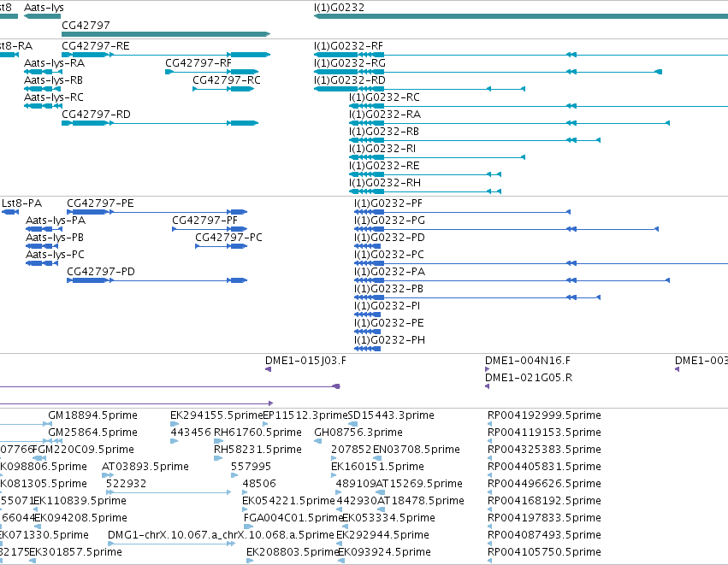
Task: Open transcript l(1)G0232-RE
Action: [384, 166]
